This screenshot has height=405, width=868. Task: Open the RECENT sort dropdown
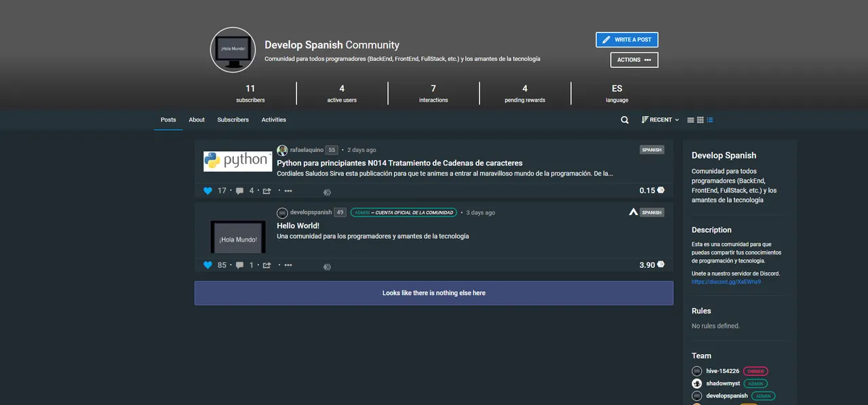point(660,120)
